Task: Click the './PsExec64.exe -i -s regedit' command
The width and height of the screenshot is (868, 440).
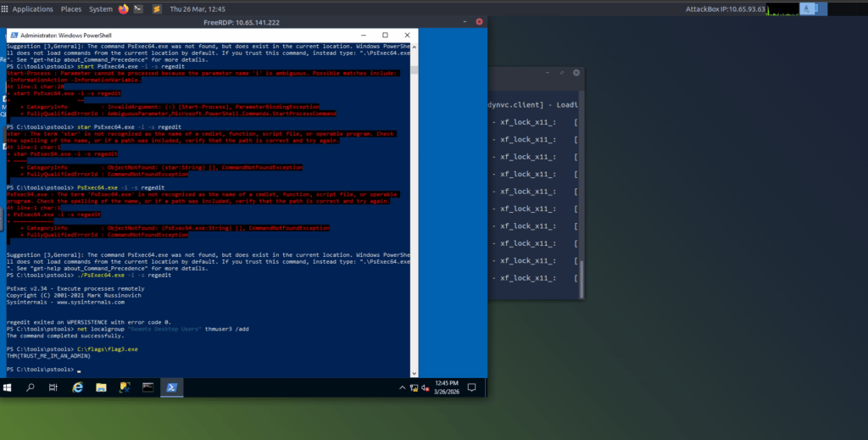Action: point(124,275)
